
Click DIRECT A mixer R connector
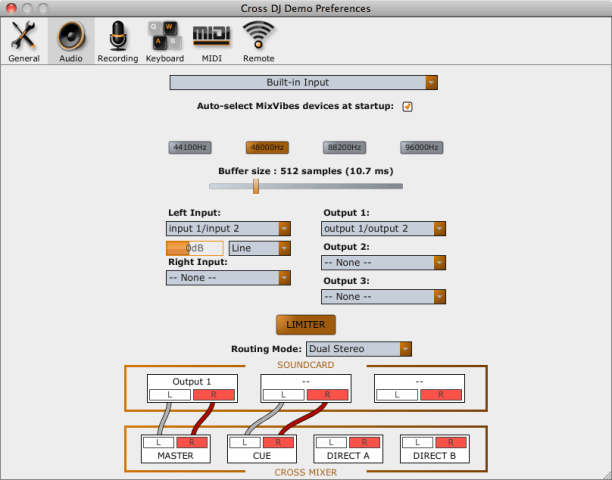pyautogui.click(x=365, y=443)
